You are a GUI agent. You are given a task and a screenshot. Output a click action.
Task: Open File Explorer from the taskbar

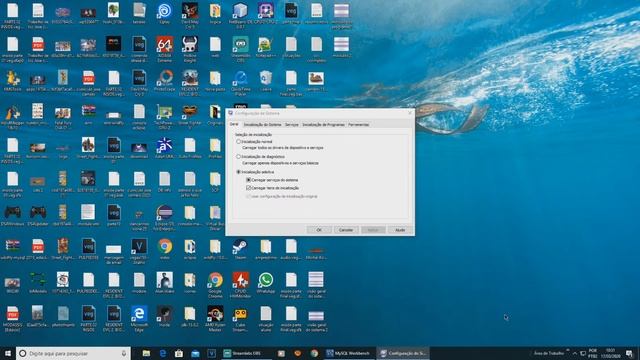pos(146,353)
